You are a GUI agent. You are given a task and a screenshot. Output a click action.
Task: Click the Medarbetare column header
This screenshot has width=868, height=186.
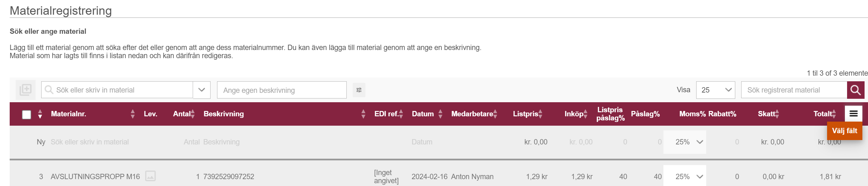472,114
